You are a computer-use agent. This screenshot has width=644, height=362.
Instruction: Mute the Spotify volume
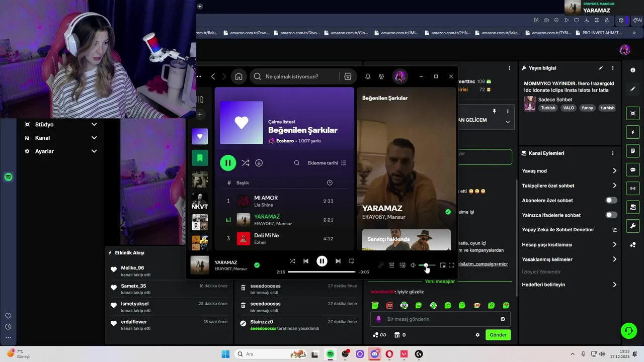point(413,265)
